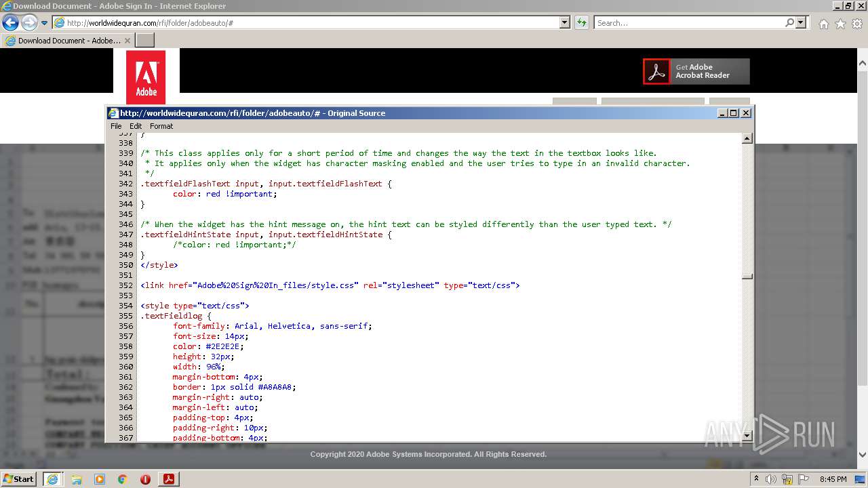This screenshot has width=868, height=488.
Task: Click the Refresh page icon
Action: [x=581, y=23]
